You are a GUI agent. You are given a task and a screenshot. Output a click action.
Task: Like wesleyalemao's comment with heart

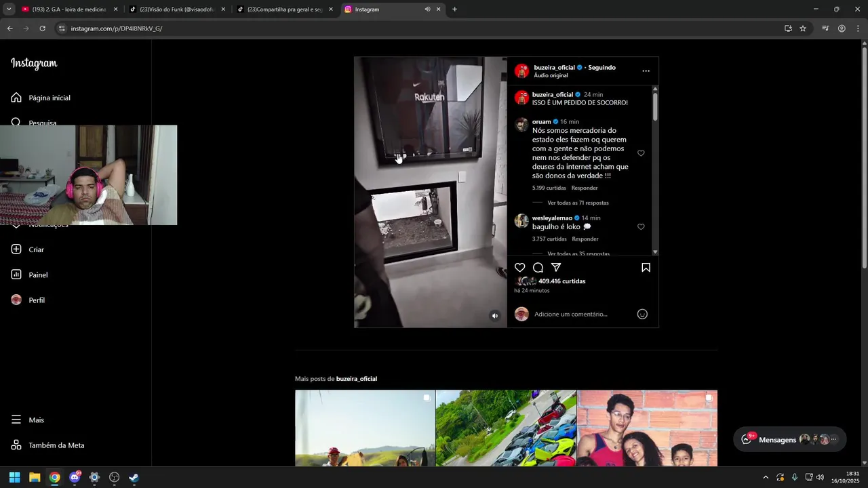tap(641, 227)
